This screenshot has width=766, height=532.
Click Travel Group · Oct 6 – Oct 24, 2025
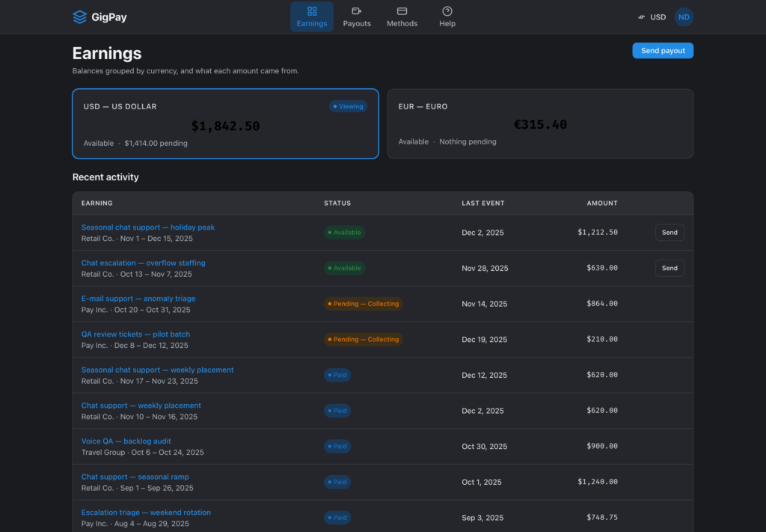(x=142, y=453)
